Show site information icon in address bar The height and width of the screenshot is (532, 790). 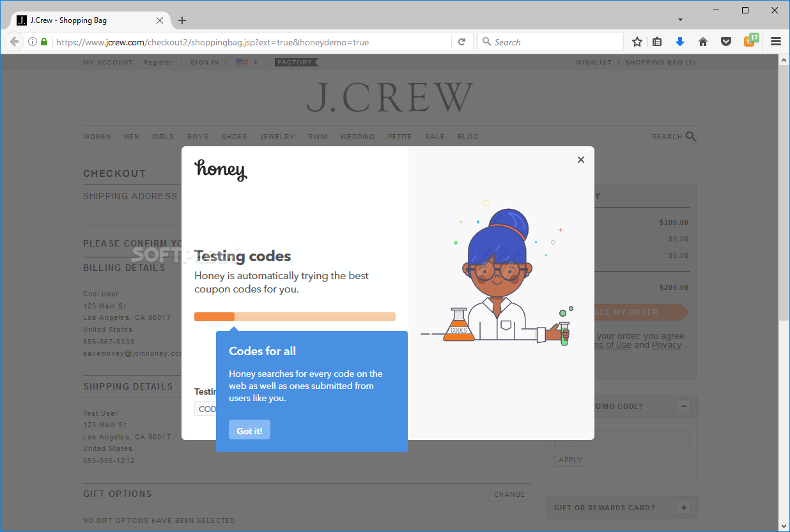pyautogui.click(x=32, y=42)
